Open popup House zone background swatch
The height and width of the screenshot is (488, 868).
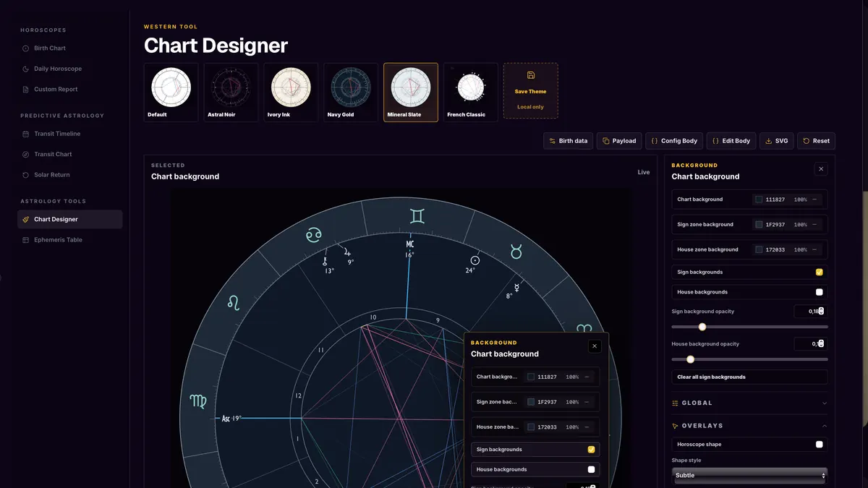click(x=531, y=427)
